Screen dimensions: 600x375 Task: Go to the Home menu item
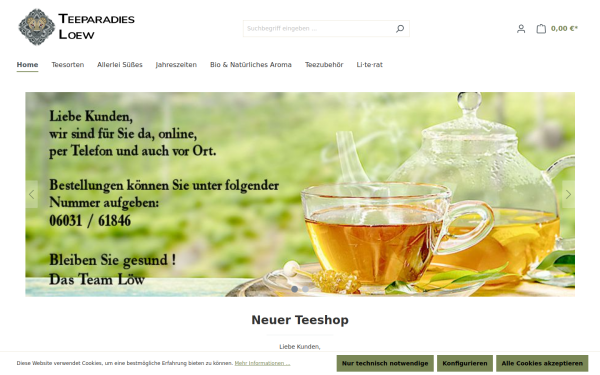pyautogui.click(x=27, y=65)
